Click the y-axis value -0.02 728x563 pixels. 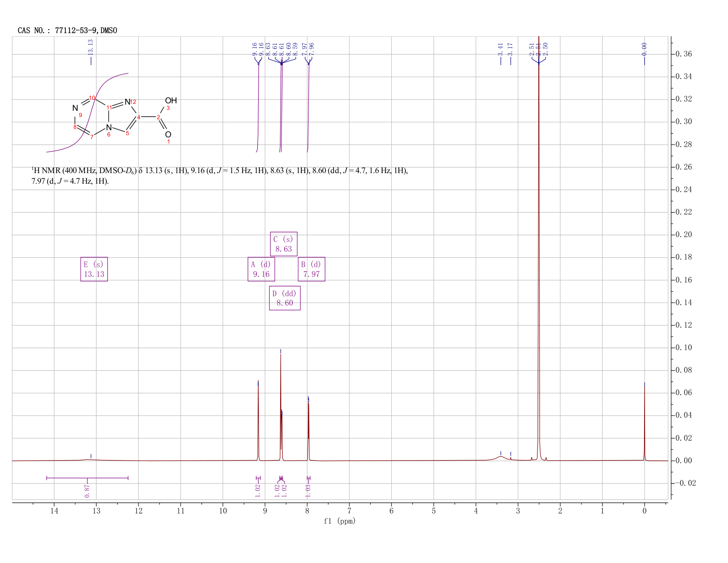(686, 483)
